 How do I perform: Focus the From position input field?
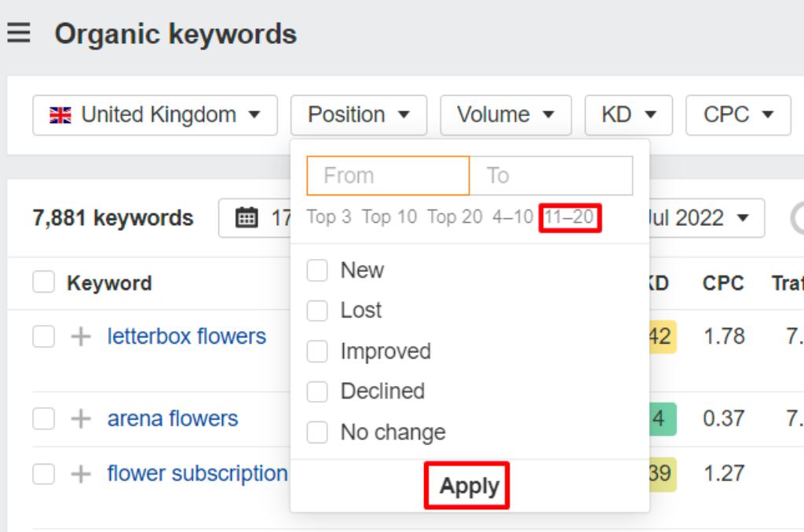(x=388, y=176)
